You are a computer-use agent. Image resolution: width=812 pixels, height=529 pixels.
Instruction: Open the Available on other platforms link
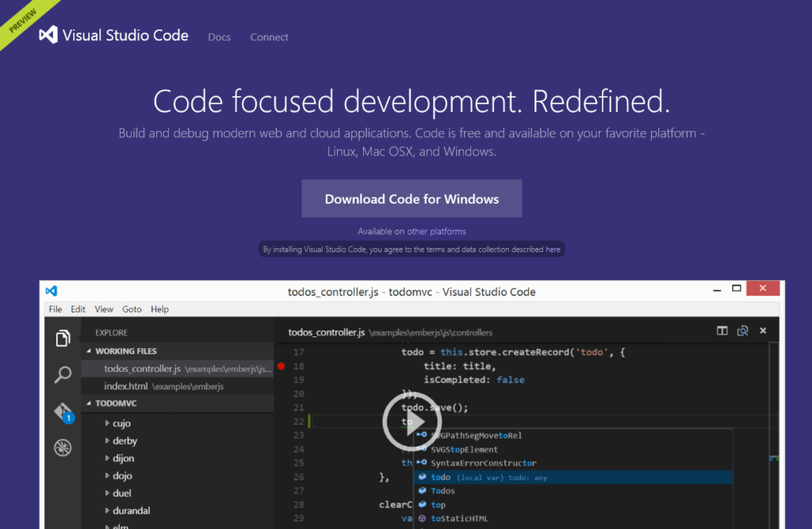tap(412, 231)
